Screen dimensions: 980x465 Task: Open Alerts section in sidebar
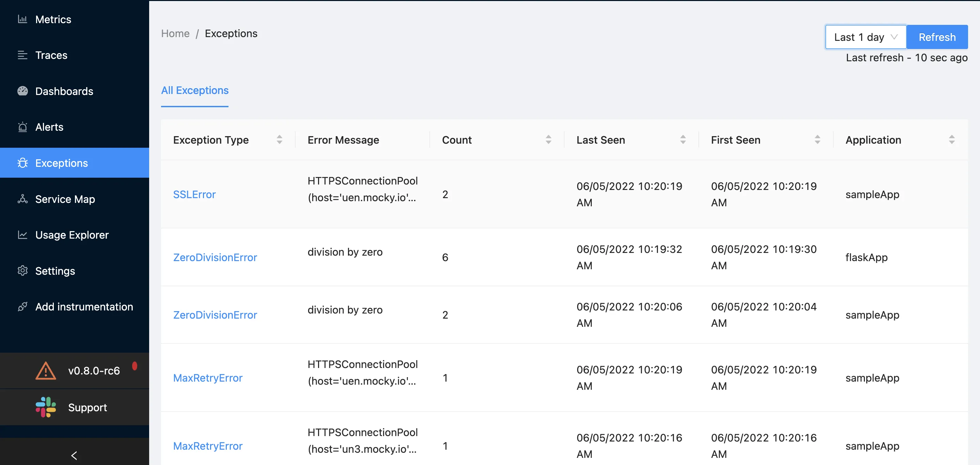point(49,126)
